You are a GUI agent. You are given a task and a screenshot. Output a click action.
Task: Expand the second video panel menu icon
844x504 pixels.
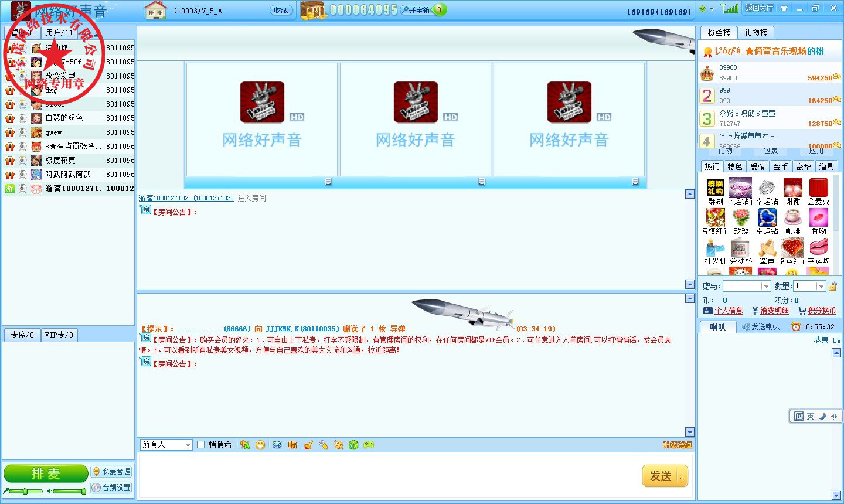pyautogui.click(x=482, y=182)
